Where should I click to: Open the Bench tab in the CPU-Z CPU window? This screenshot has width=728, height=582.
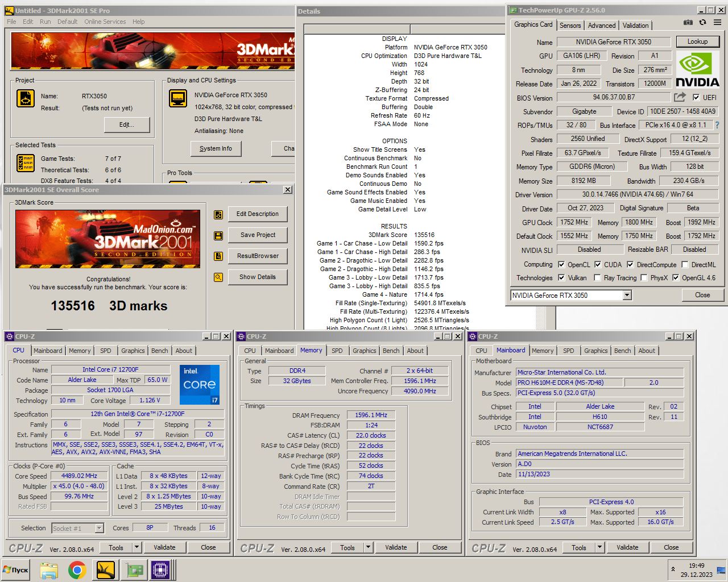tap(160, 351)
